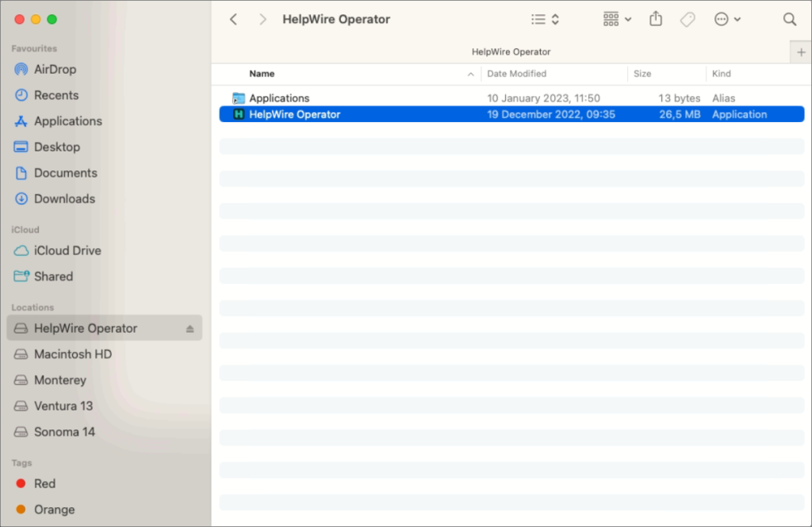This screenshot has height=527, width=812.
Task: Toggle the Orange tag in the sidebar
Action: (x=54, y=510)
